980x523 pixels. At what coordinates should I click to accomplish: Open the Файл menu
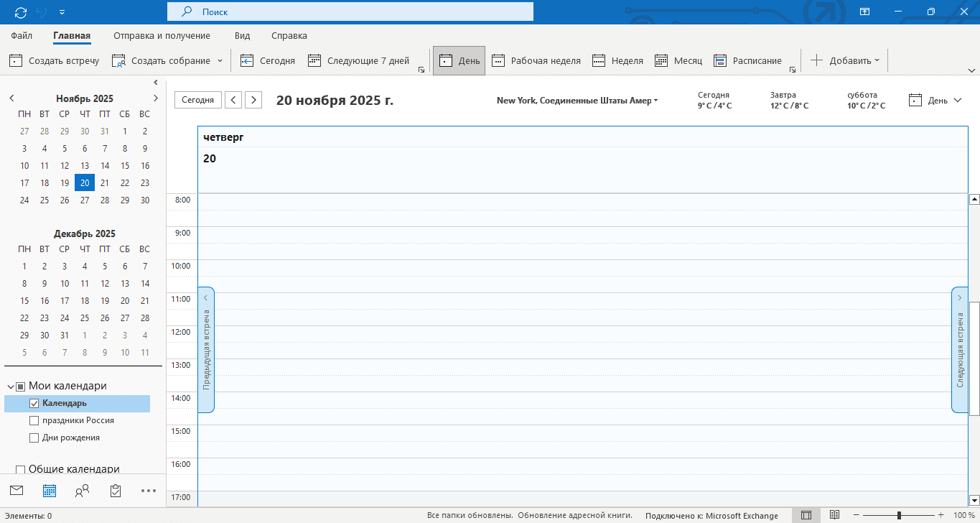coord(22,36)
